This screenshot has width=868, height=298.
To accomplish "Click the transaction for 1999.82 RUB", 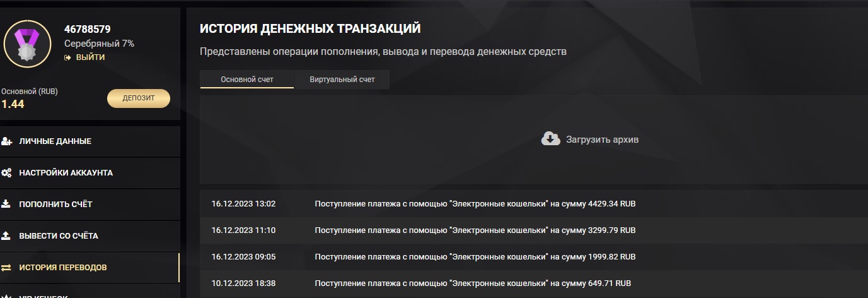I will (475, 257).
